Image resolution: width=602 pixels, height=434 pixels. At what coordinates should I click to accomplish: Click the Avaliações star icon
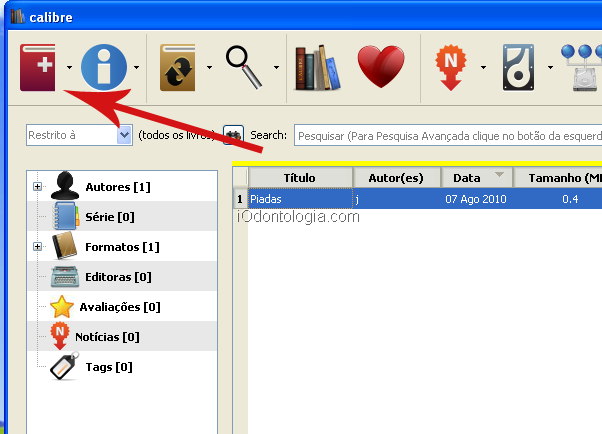pos(61,306)
